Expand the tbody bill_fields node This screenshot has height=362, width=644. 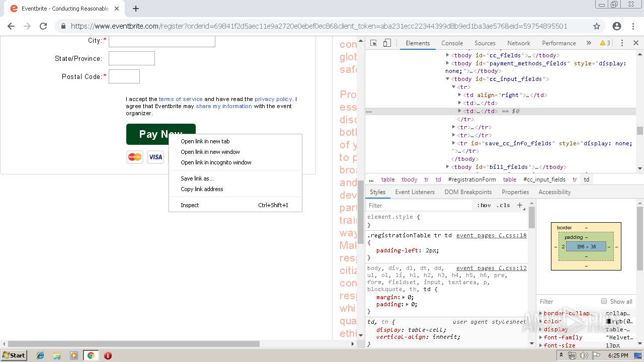pos(447,167)
